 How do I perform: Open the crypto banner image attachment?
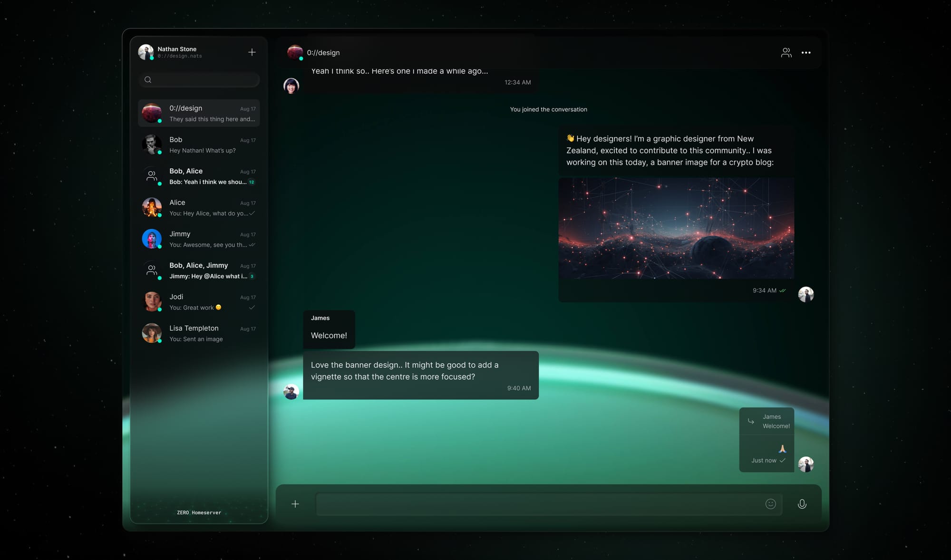point(676,228)
